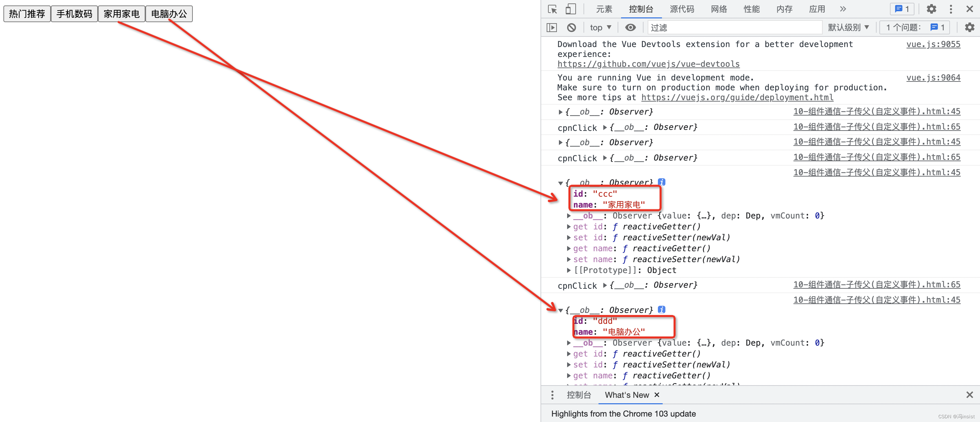980x422 pixels.
Task: Expand the second standalone Observer entry
Action: click(560, 142)
